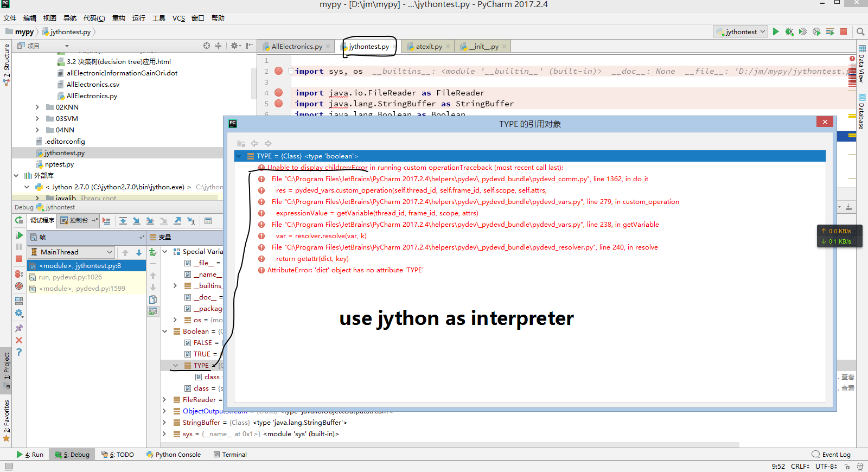Expand the 03SVM folder
The height and width of the screenshot is (472, 868).
(37, 119)
